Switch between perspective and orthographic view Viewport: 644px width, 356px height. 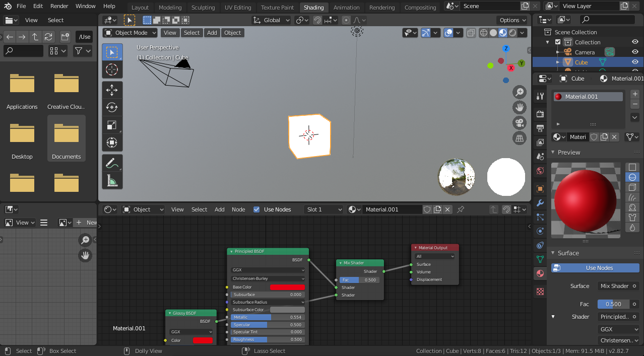519,138
